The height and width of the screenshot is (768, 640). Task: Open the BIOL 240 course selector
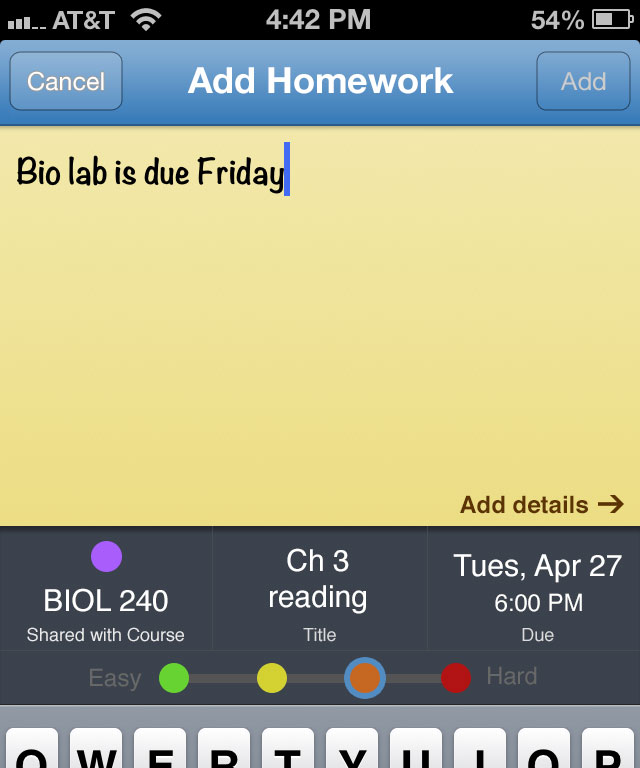click(106, 588)
